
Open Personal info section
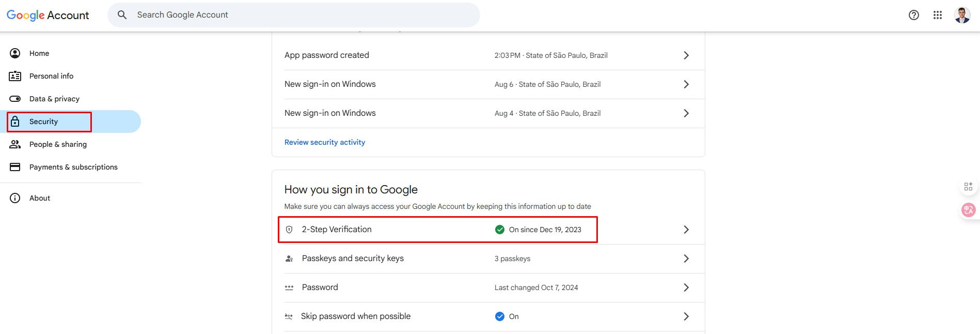70,76
